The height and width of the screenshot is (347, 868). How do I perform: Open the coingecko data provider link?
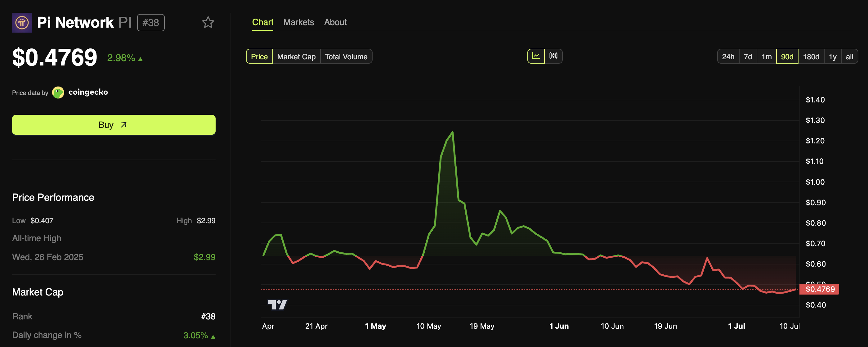tap(88, 92)
